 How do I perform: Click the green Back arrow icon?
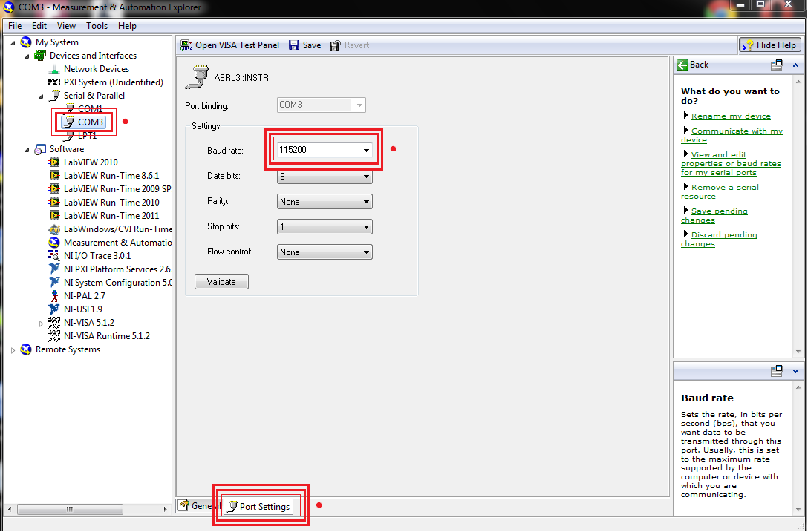pos(682,65)
